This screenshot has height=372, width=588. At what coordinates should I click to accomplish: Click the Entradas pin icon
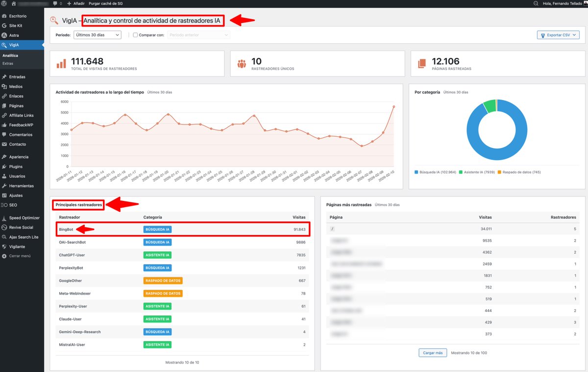4,77
